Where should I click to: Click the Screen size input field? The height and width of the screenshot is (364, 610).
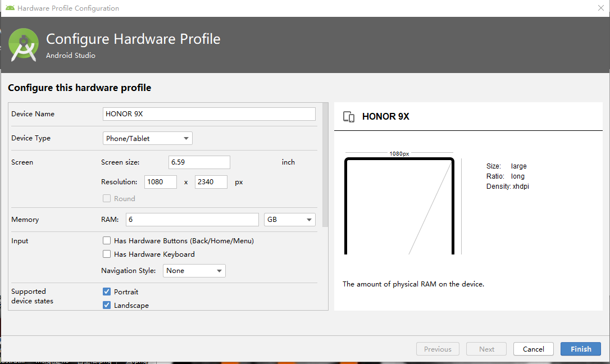(199, 162)
